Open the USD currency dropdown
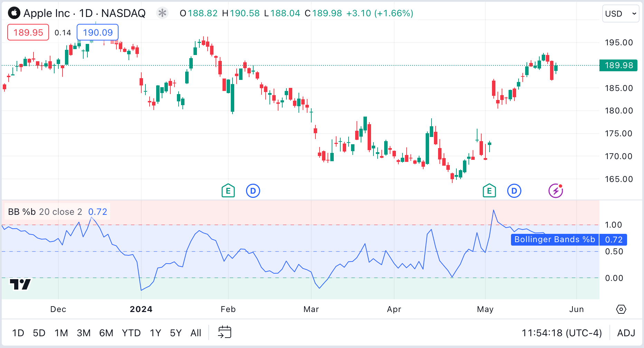The height and width of the screenshot is (348, 644). click(621, 13)
